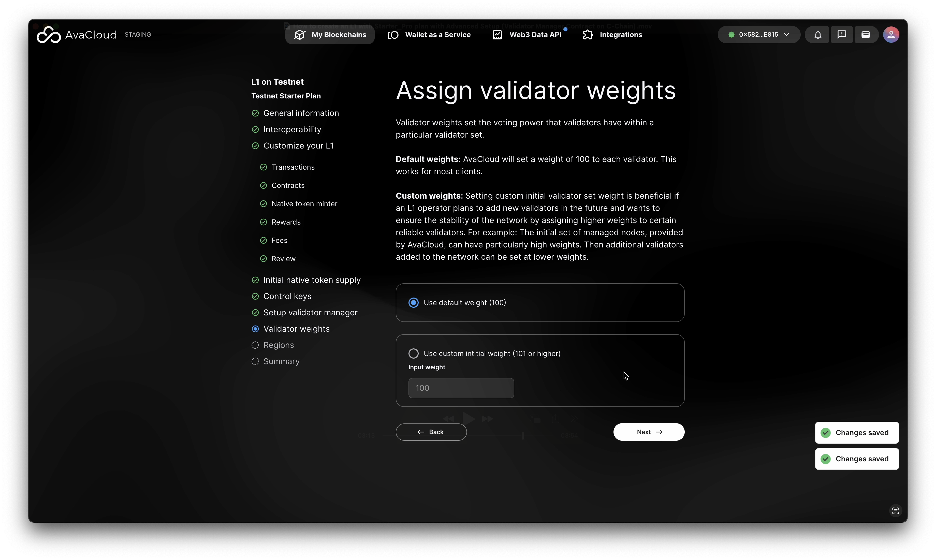Click the Input weight field
936x560 pixels.
coord(461,388)
